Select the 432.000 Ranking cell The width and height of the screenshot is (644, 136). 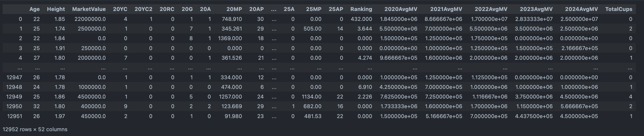361,19
